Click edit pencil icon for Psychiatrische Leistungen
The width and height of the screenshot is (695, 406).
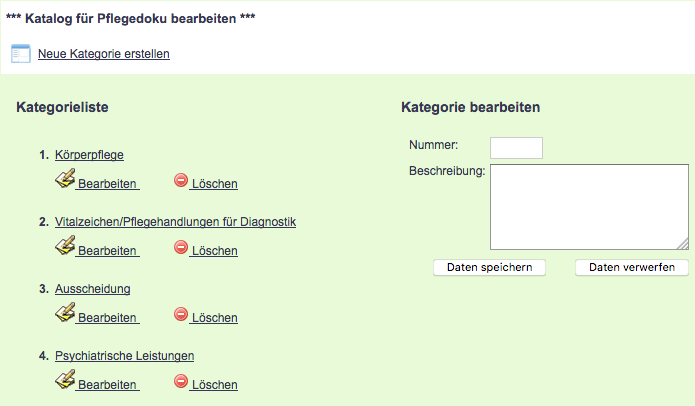coord(65,381)
